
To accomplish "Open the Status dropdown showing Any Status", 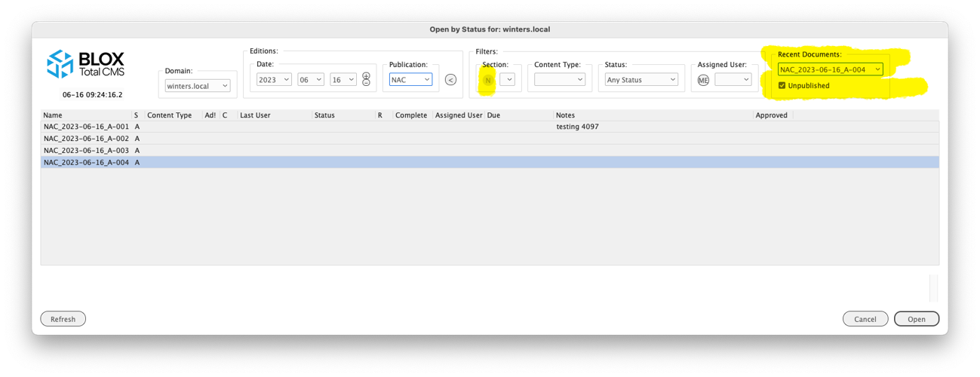I will (x=641, y=80).
